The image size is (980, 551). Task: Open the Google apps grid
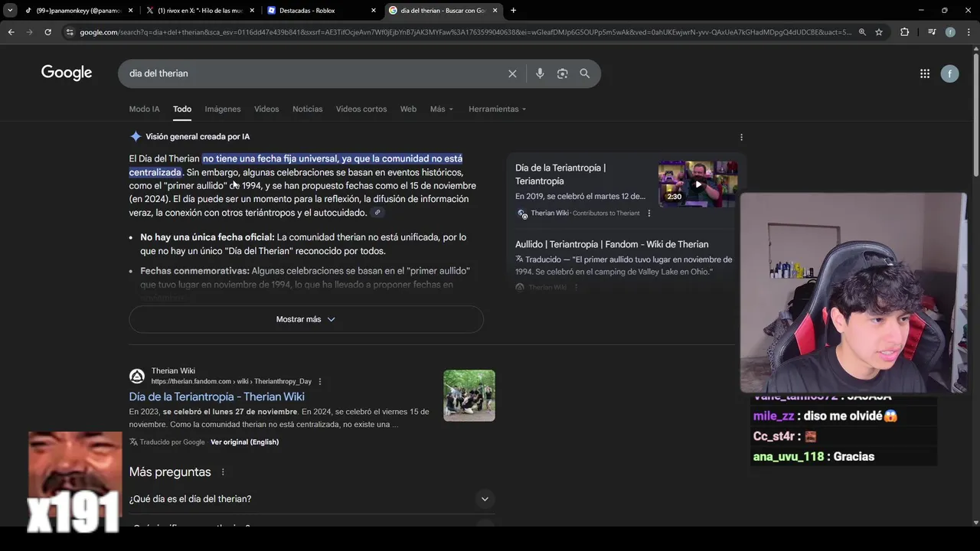click(x=925, y=73)
